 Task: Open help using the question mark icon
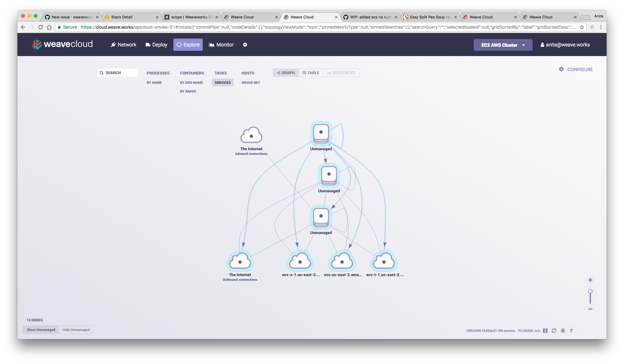pyautogui.click(x=571, y=331)
